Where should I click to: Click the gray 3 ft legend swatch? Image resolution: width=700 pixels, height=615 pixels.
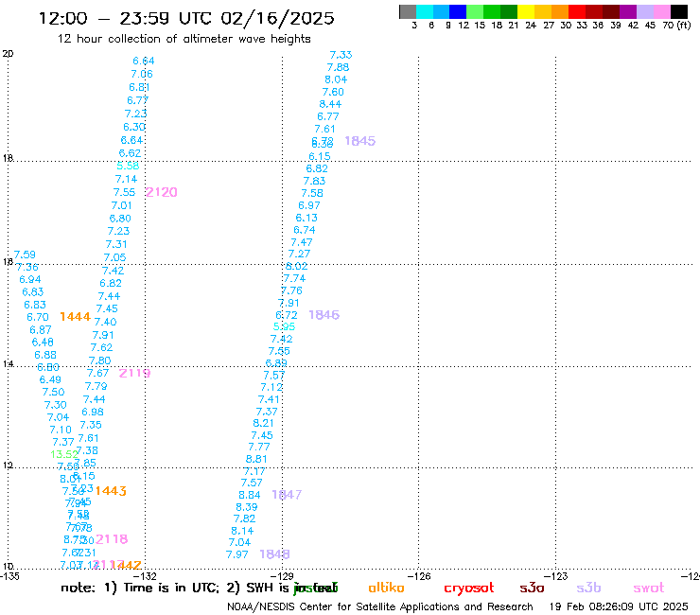coord(408,11)
